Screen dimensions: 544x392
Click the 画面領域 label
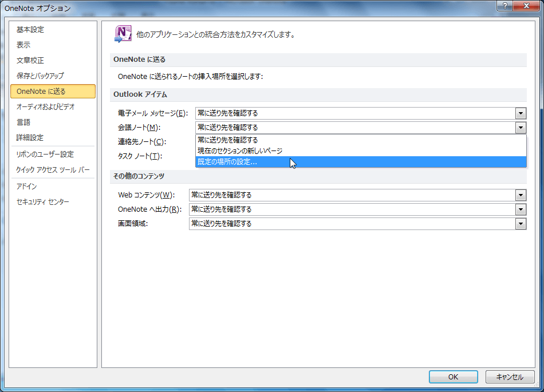[133, 224]
